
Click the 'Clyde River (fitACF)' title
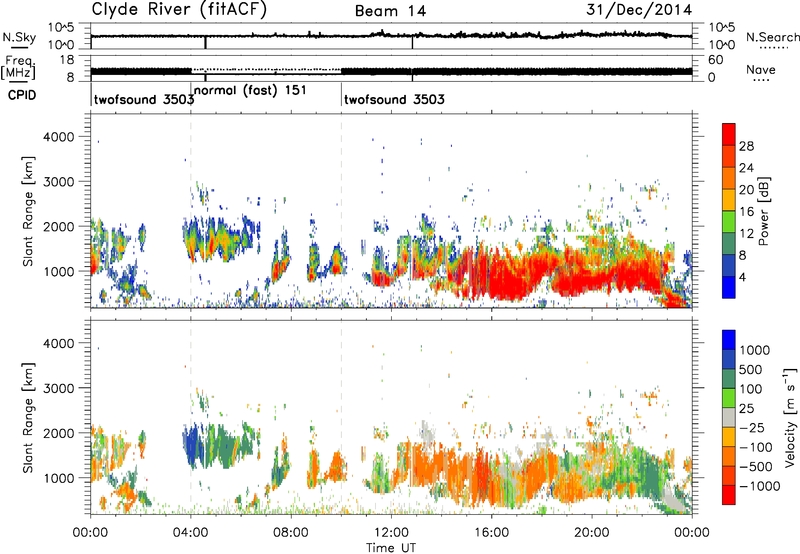tap(179, 10)
